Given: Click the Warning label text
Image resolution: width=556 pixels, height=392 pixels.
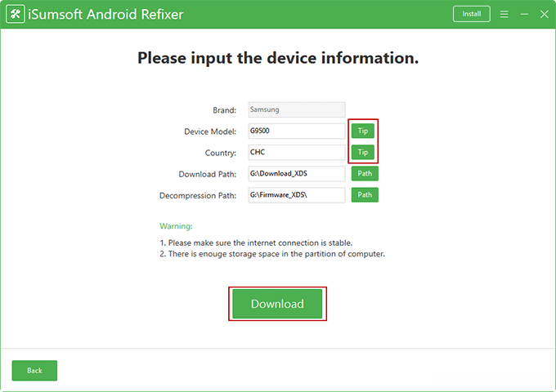Looking at the screenshot, I should tap(176, 226).
